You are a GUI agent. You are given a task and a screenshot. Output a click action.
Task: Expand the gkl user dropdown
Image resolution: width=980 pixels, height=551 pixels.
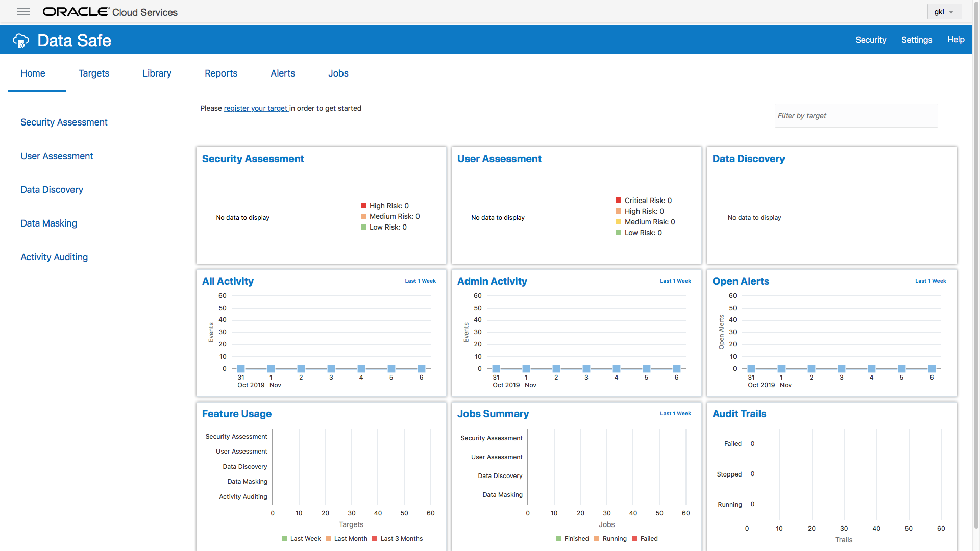coord(944,12)
